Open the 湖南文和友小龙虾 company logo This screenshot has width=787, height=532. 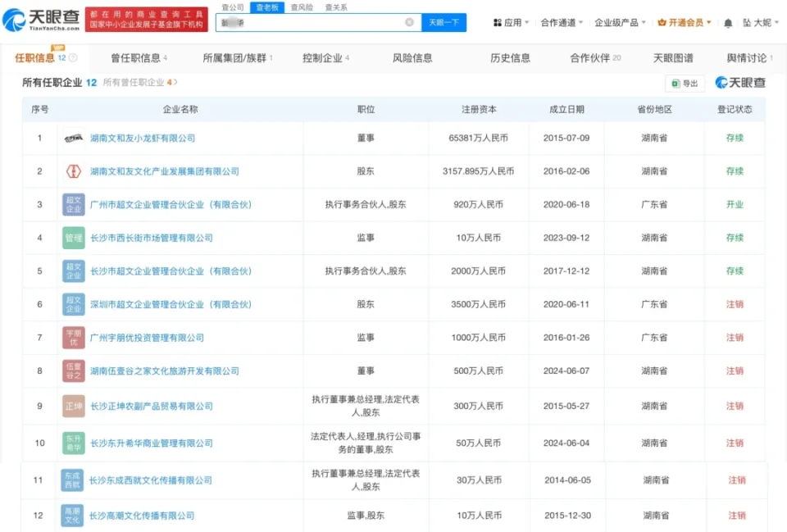[x=74, y=138]
